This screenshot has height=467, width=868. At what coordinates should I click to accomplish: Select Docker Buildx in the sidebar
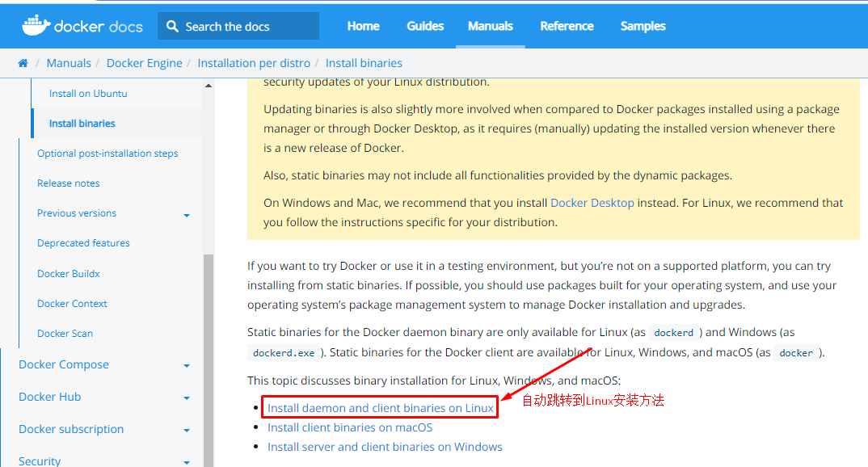click(70, 273)
